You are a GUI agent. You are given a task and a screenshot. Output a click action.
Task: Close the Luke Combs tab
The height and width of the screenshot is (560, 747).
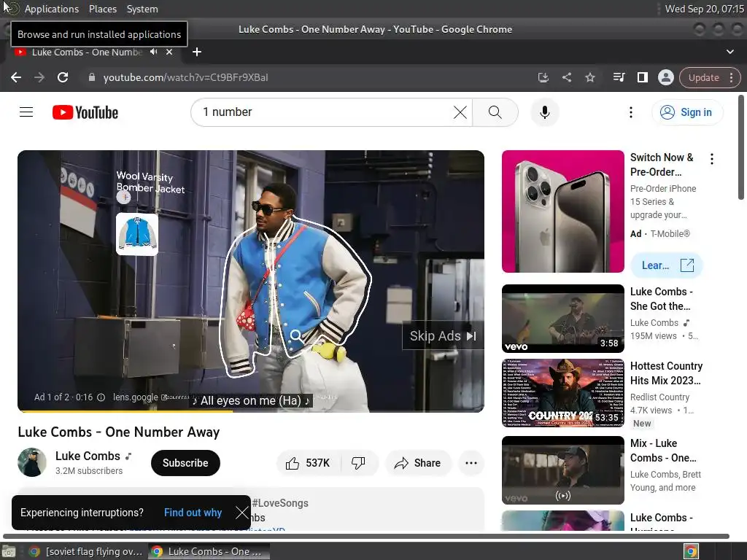169,52
